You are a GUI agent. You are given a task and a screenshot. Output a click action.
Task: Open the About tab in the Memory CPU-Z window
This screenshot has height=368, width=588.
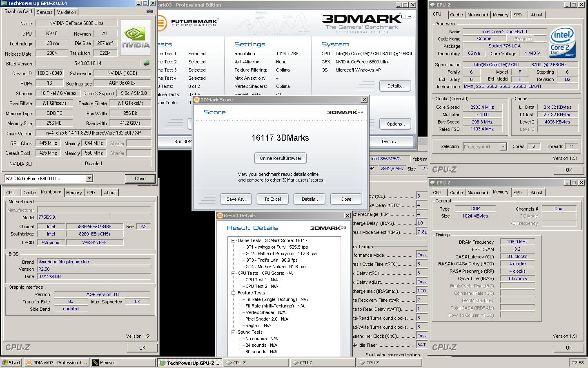click(537, 193)
